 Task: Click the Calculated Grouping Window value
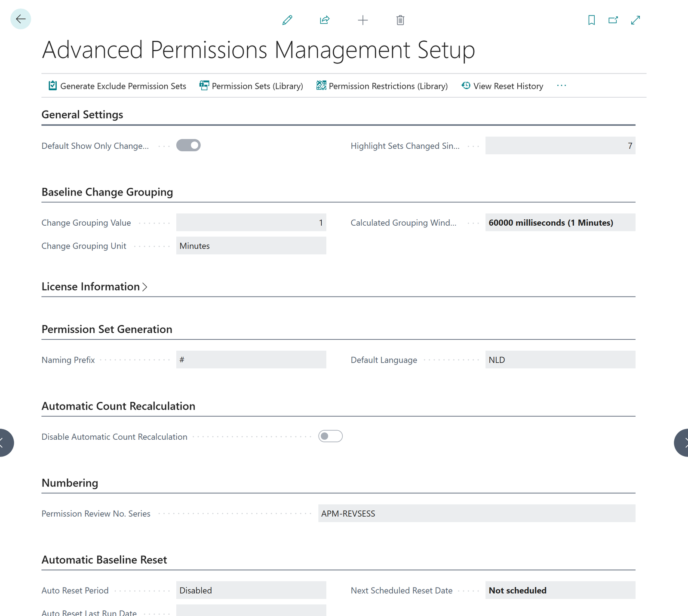(560, 223)
